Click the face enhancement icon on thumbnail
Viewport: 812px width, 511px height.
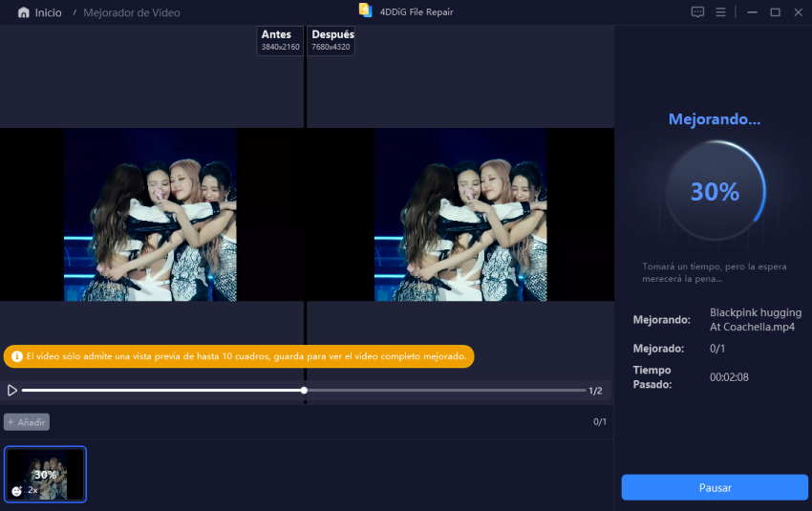(16, 490)
